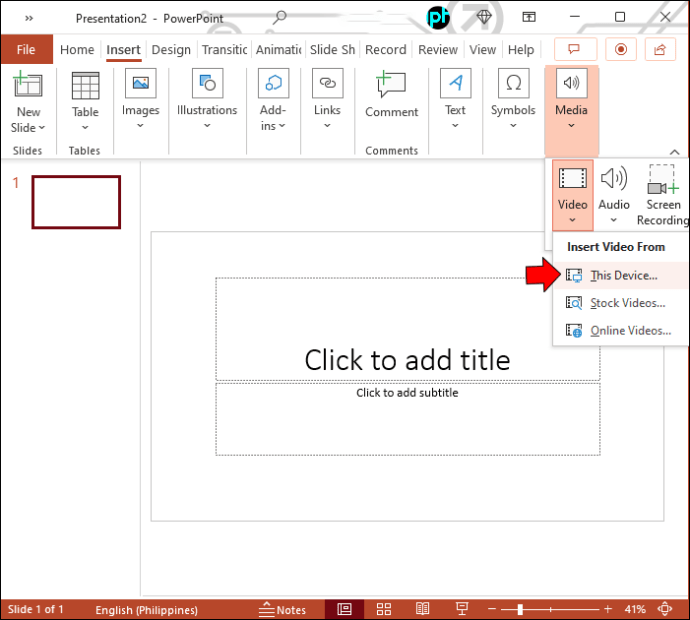Choose Stock Videos... option

tap(620, 303)
